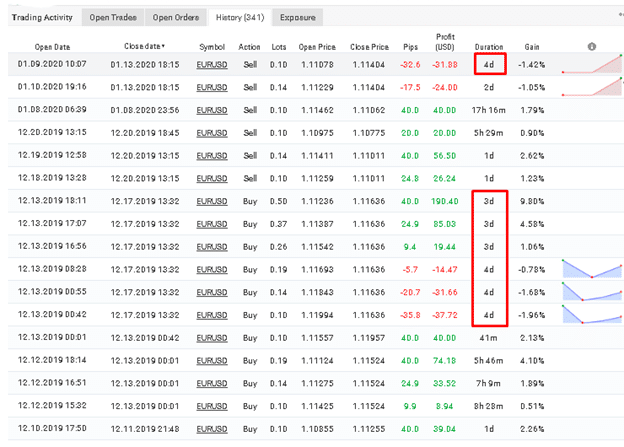Open EURUSD link for trade opened 12.19.2019 12:58
This screenshot has width=624, height=447.
[212, 156]
